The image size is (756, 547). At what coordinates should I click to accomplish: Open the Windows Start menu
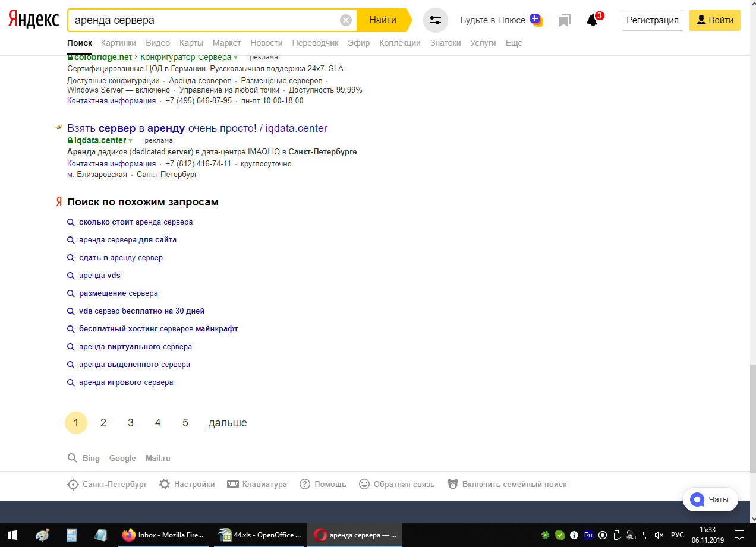tap(12, 535)
